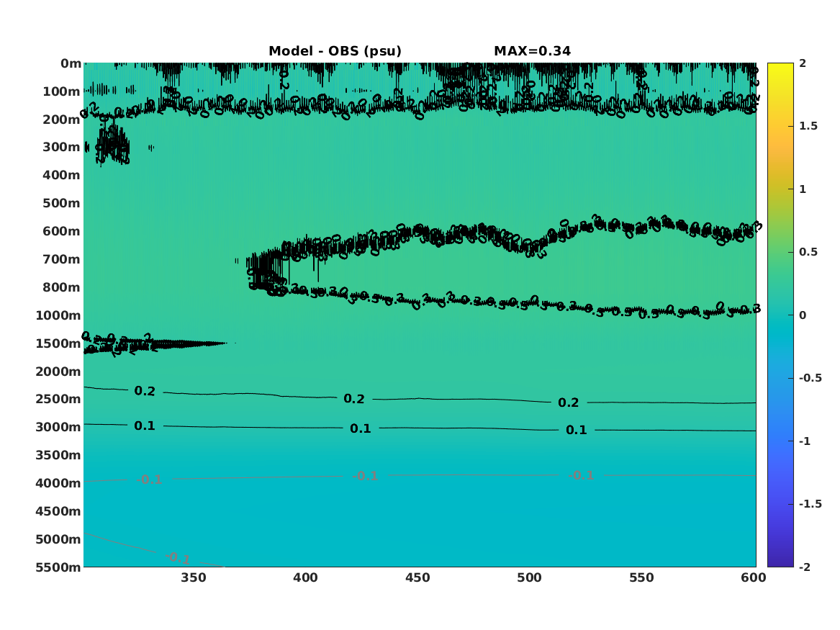Click the '2500m' depth axis label

58,399
